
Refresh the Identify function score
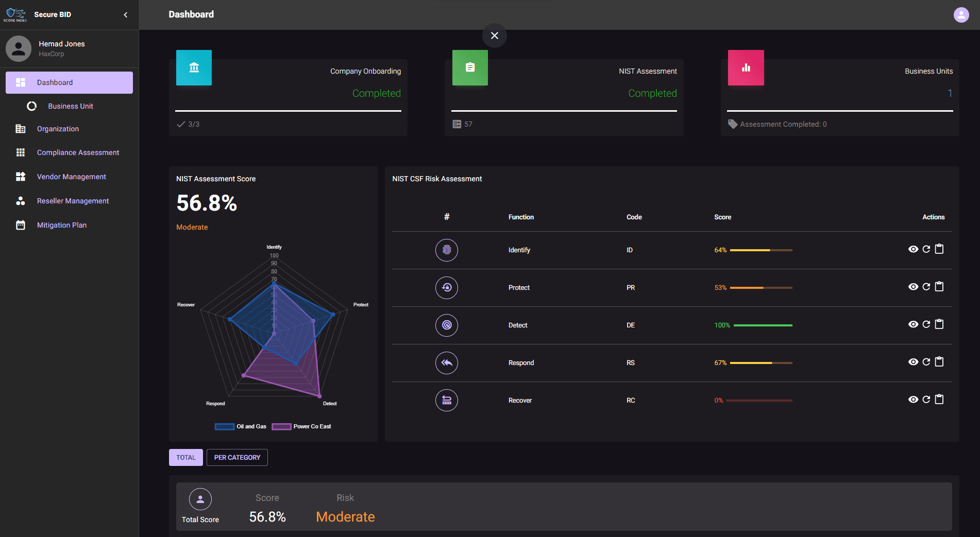point(926,249)
